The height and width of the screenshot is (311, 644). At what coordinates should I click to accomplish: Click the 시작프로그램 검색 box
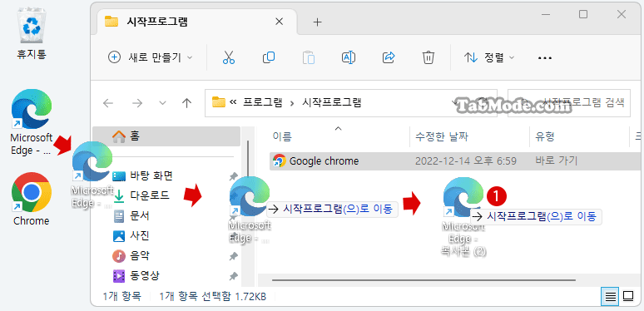coord(569,103)
